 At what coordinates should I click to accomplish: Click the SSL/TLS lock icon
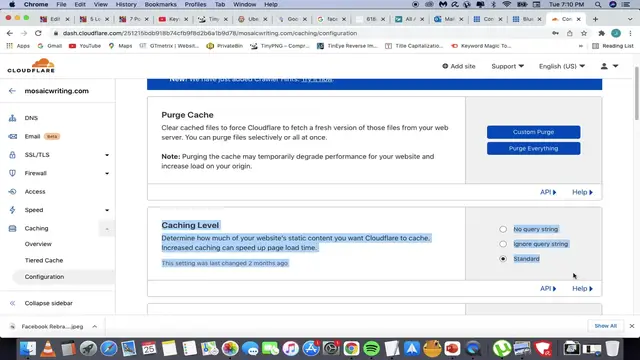pyautogui.click(x=13, y=155)
